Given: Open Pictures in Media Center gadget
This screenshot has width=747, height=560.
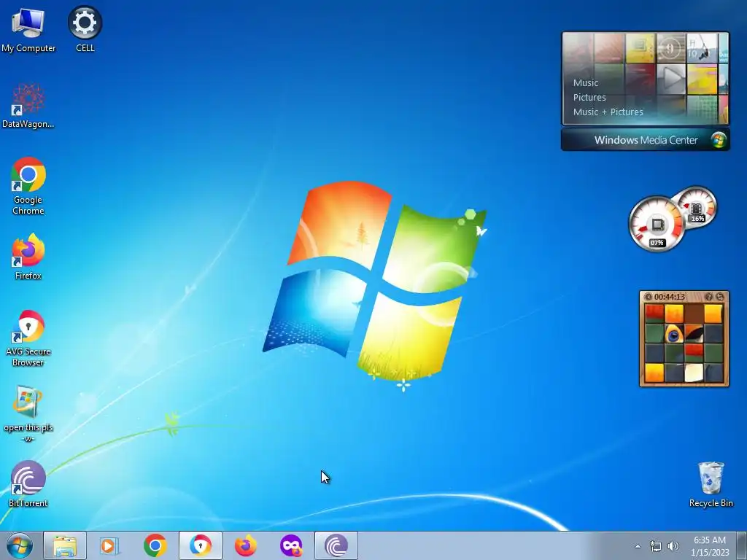Looking at the screenshot, I should (x=589, y=97).
